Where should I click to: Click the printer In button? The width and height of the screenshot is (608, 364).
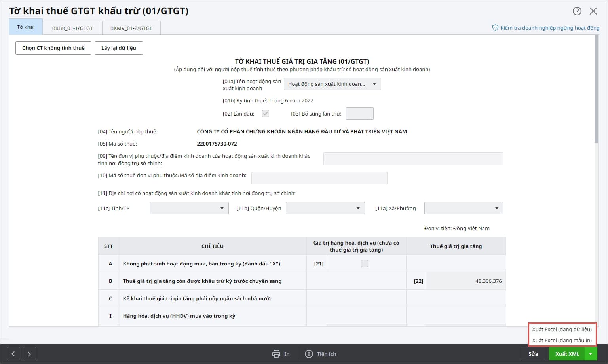coord(281,354)
